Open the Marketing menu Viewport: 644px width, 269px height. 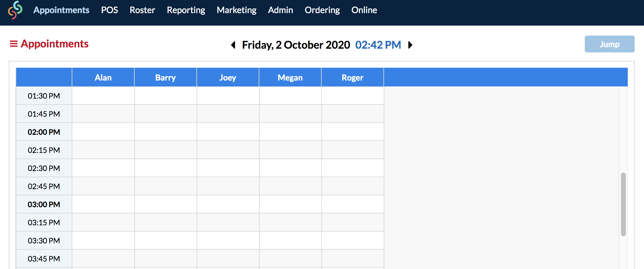pyautogui.click(x=237, y=10)
